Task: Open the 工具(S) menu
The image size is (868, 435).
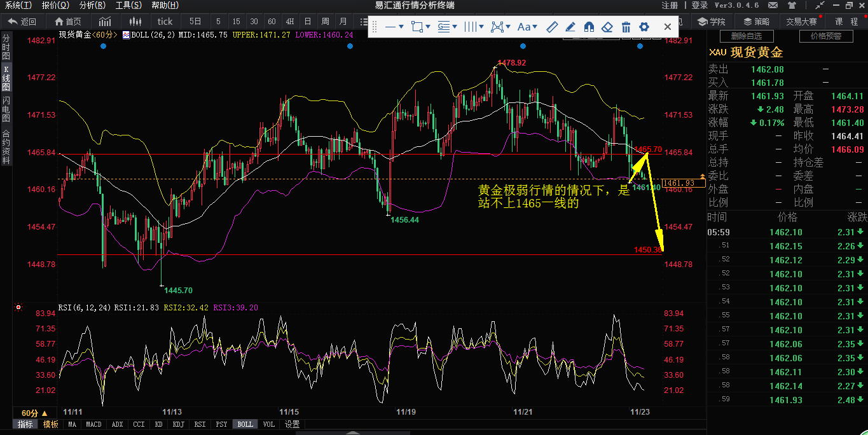Action: (x=128, y=5)
